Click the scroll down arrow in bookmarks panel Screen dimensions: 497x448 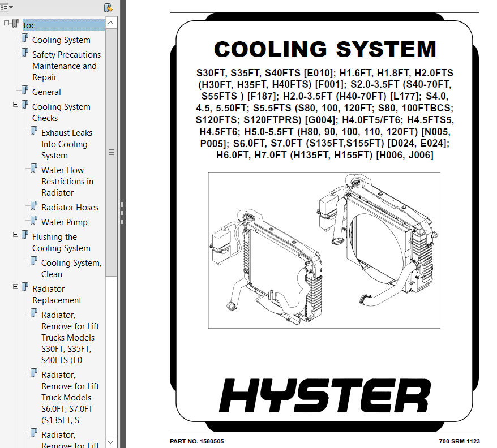110,442
